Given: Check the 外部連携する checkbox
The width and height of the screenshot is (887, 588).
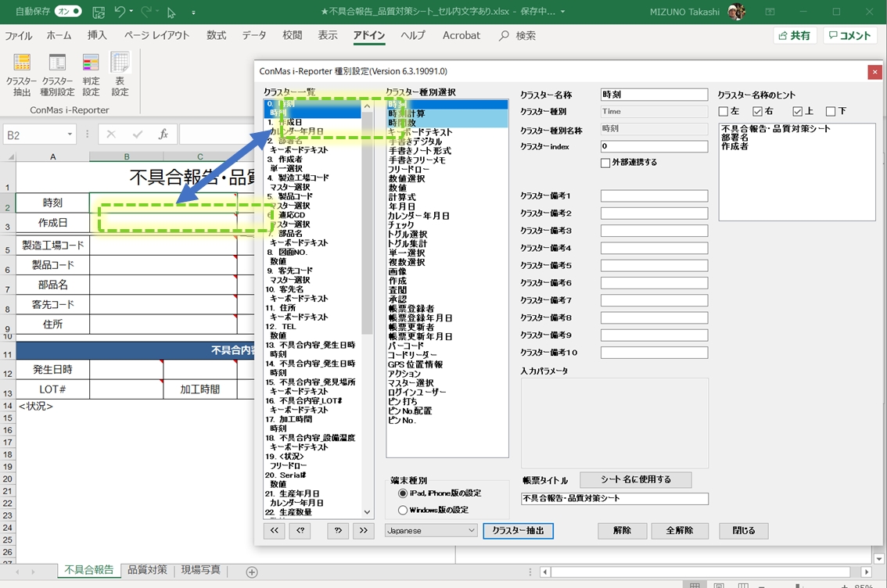Looking at the screenshot, I should tap(605, 163).
